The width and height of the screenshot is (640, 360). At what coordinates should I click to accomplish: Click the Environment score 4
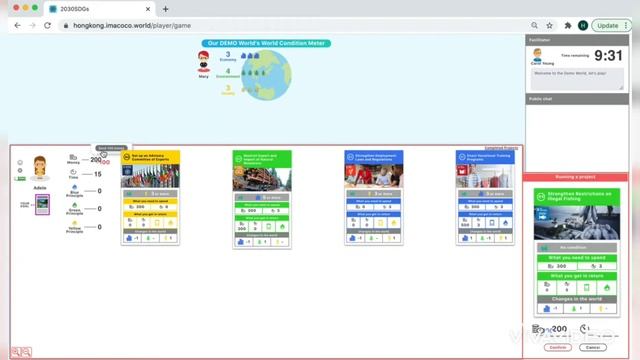click(228, 71)
